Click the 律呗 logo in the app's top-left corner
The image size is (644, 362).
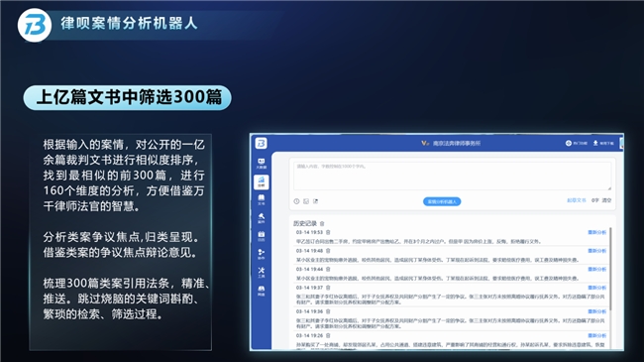pyautogui.click(x=262, y=143)
